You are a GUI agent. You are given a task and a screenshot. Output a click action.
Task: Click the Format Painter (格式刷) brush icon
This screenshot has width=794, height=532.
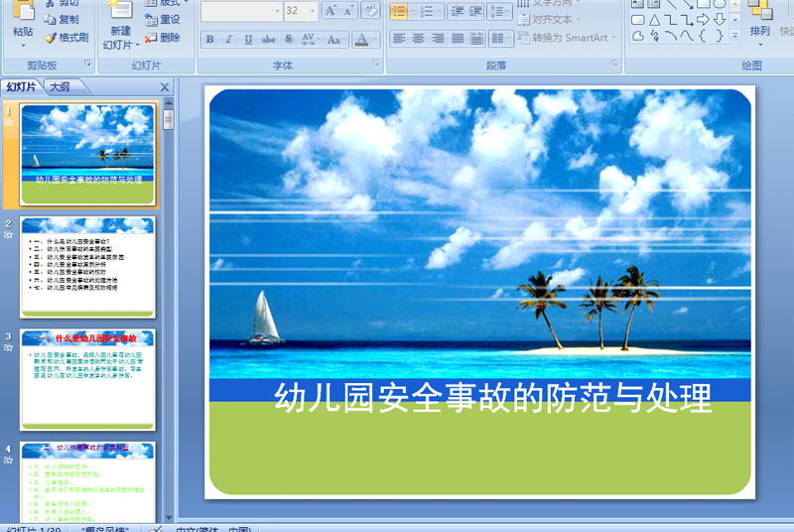51,38
